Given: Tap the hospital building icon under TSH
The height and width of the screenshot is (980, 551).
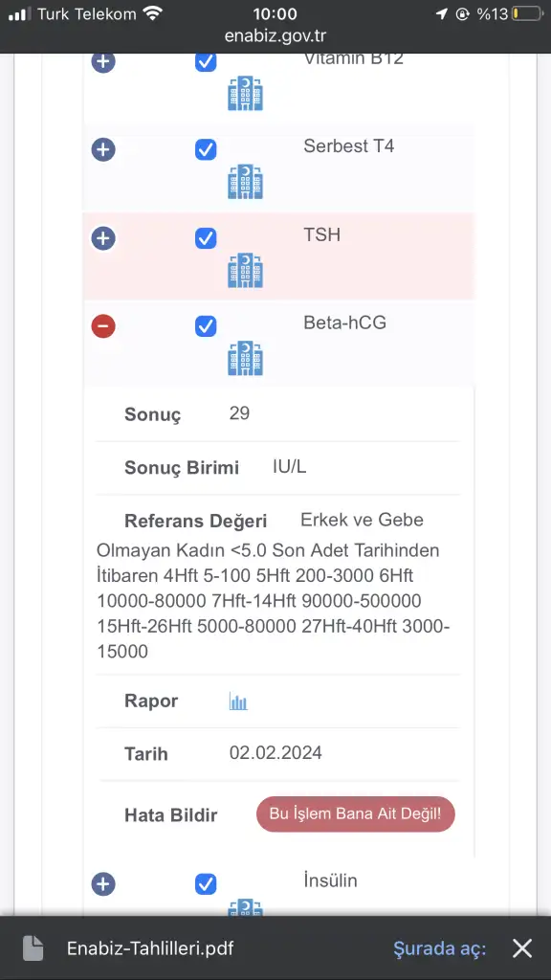Looking at the screenshot, I should tap(245, 271).
